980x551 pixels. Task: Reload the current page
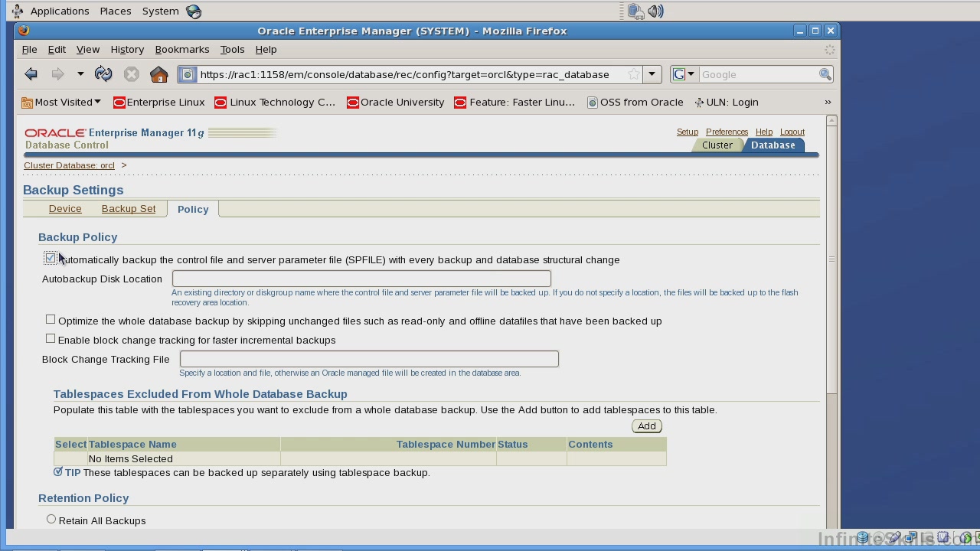click(103, 74)
